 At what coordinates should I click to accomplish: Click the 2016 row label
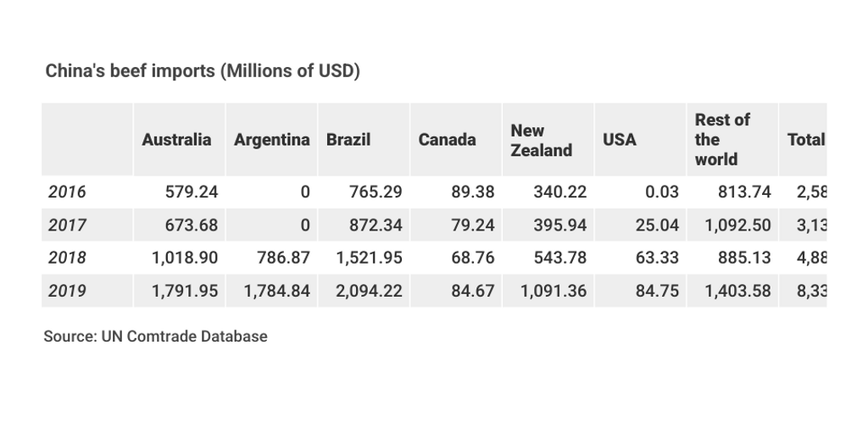tap(67, 192)
